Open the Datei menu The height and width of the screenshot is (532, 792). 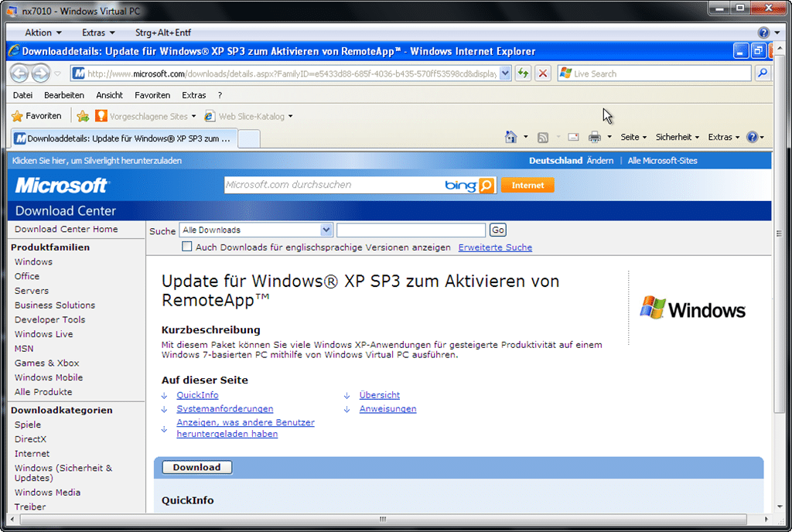tap(22, 95)
